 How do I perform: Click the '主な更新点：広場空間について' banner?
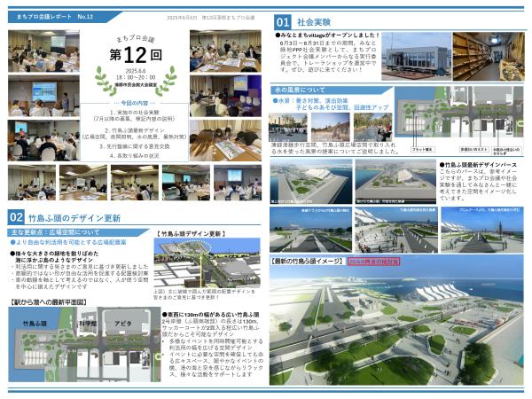[78, 232]
